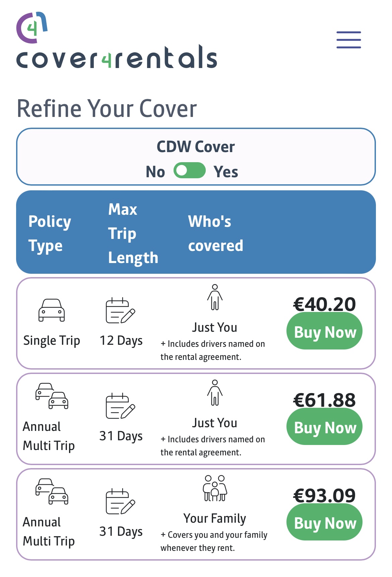Click the Policy Type column header
The width and height of the screenshot is (392, 577).
click(50, 234)
